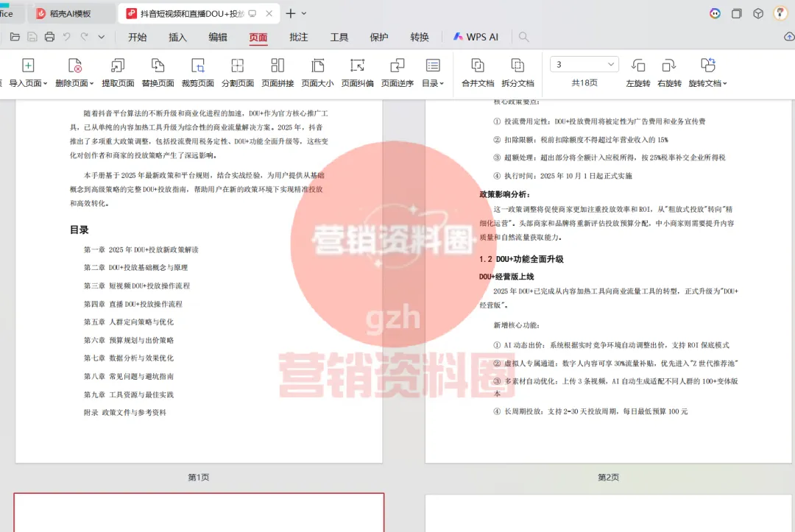Viewport: 795px width, 532px height.
Task: Click the open file folder icon
Action: (15, 37)
